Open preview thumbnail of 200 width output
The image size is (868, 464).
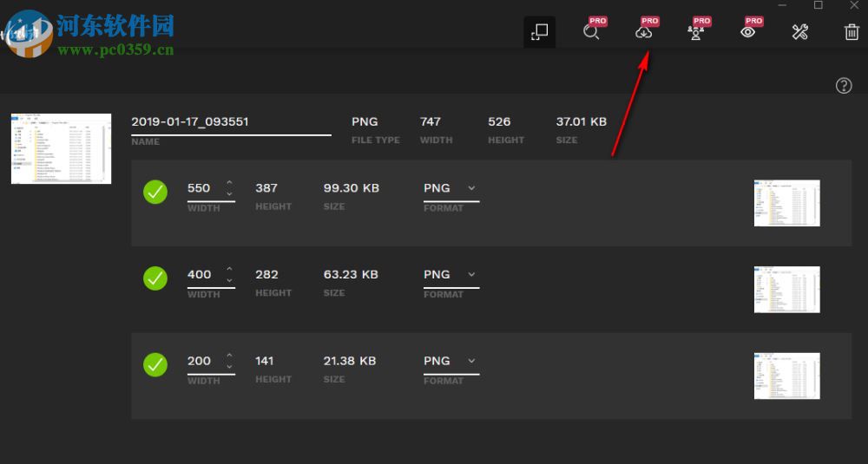click(786, 376)
